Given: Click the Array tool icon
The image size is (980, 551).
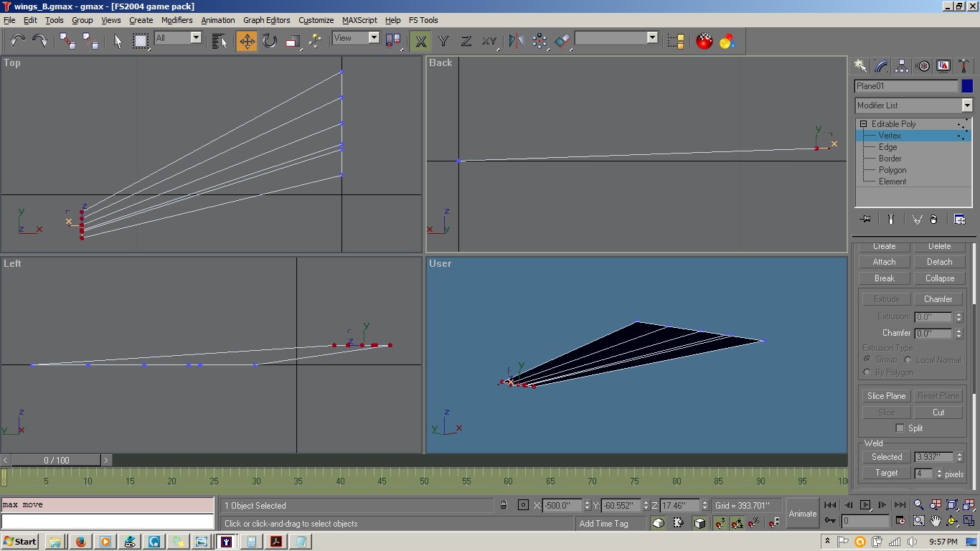Looking at the screenshot, I should coord(540,41).
